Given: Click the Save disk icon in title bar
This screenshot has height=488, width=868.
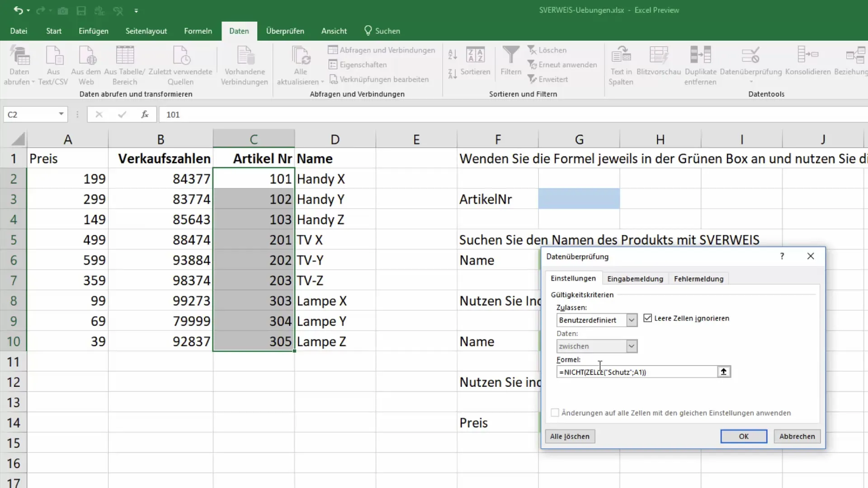Looking at the screenshot, I should tap(81, 10).
